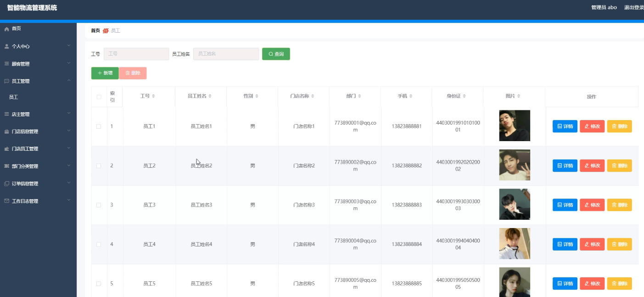
Task: Expand the 个人中心 menu chevron
Action: tap(69, 46)
